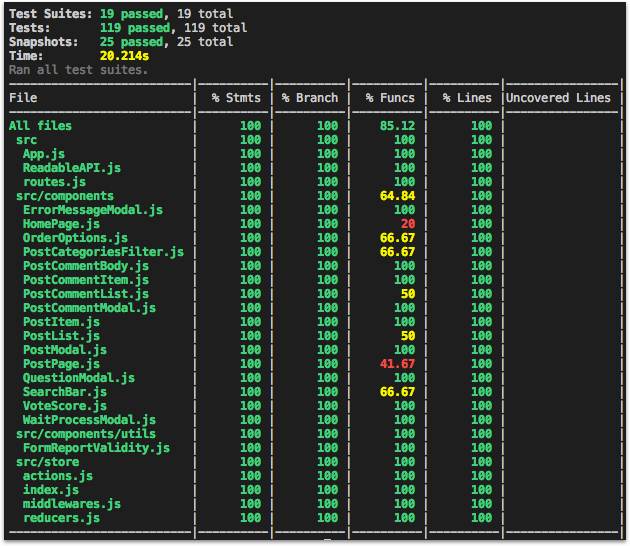Click the QuestionModal.js file name
Viewport: 630px width, 546px height.
click(x=79, y=378)
